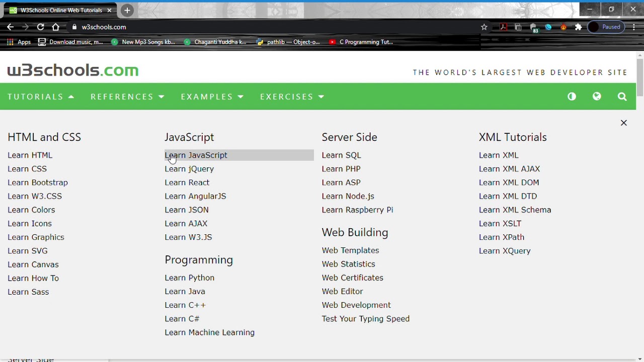The height and width of the screenshot is (362, 644).
Task: Open Learn Graphics tutorial
Action: [36, 237]
